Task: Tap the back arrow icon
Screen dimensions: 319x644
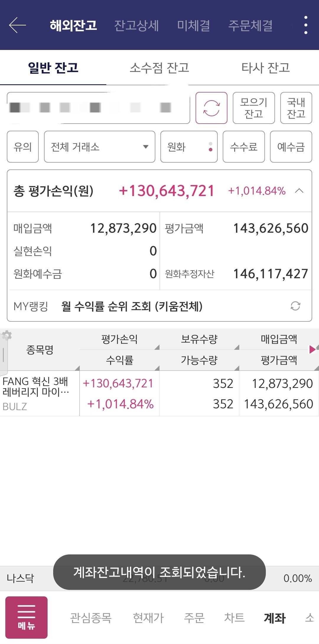Action: pyautogui.click(x=18, y=25)
